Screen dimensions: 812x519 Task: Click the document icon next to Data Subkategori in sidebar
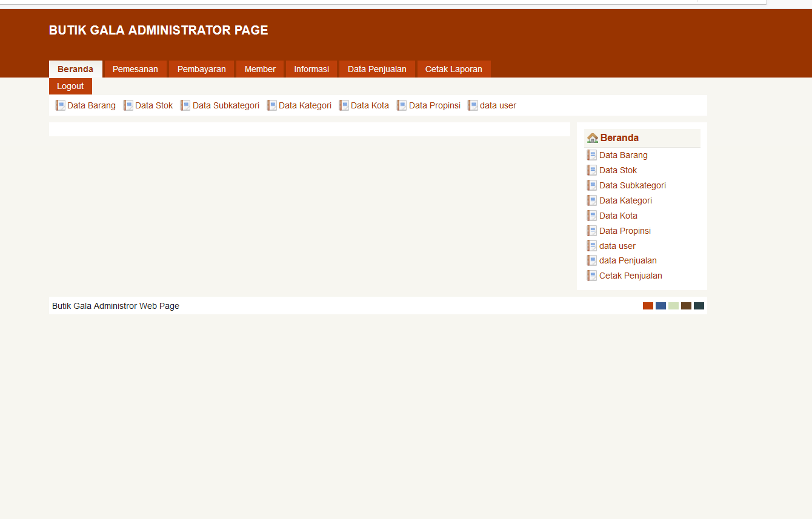tap(592, 185)
